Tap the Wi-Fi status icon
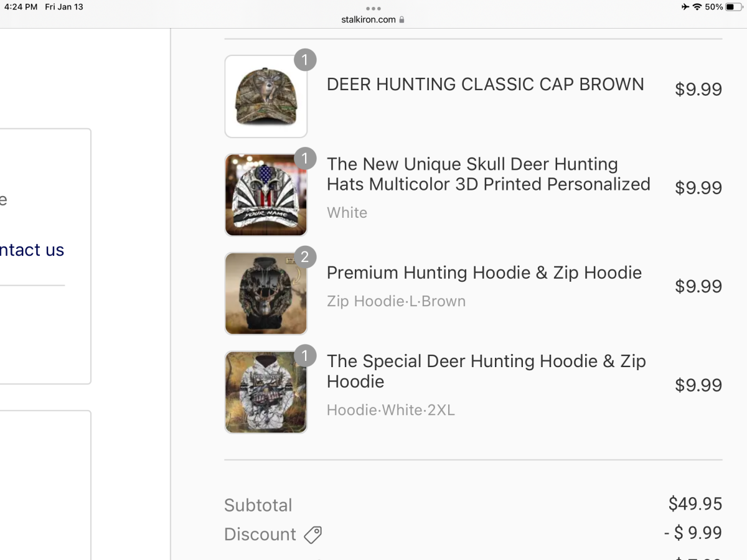This screenshot has height=560, width=747. click(697, 7)
